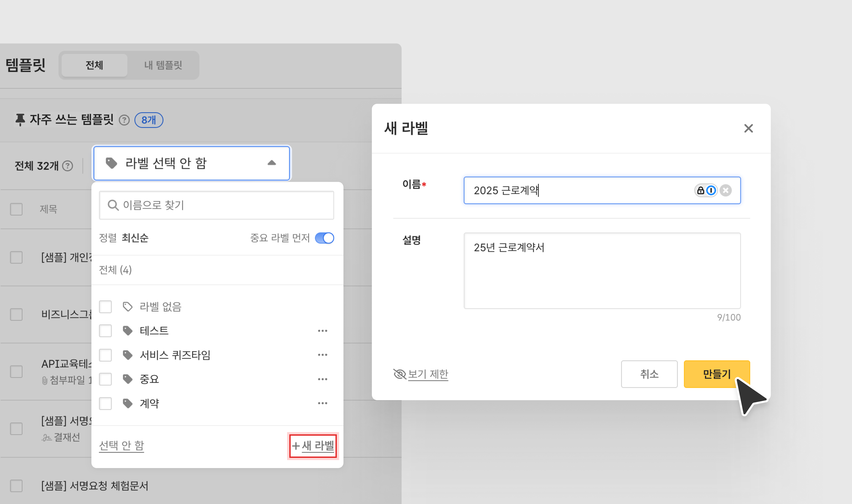The height and width of the screenshot is (504, 852).
Task: Open more options for 테스트 label
Action: (322, 331)
